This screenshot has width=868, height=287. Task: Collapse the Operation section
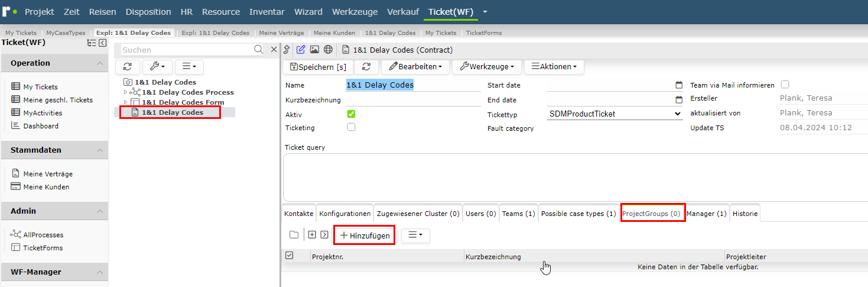99,63
